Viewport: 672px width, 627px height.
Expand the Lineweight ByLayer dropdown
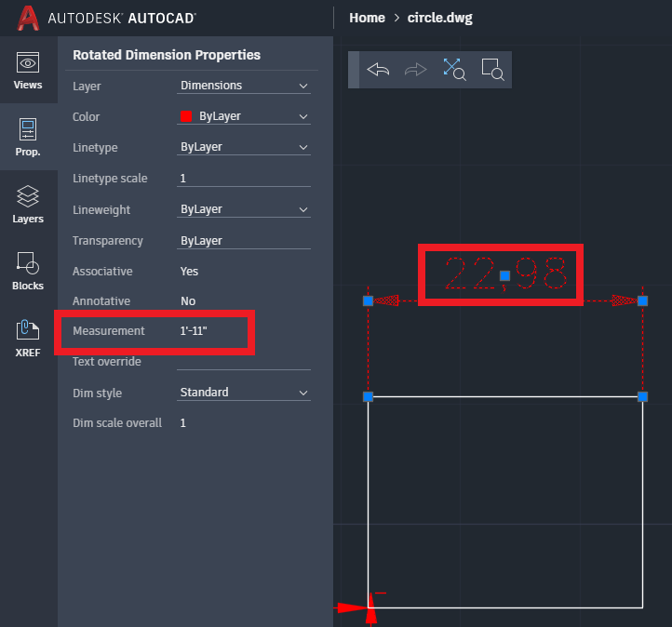coord(244,209)
